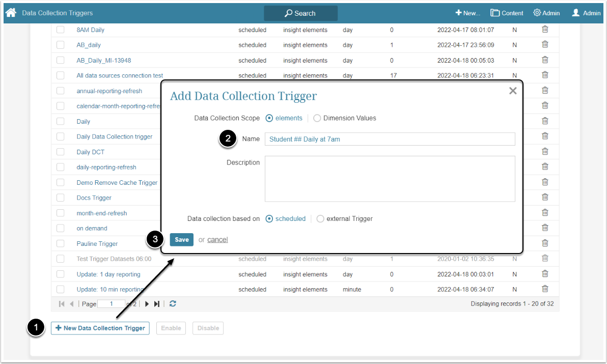Click trash icon for Daily row
The width and height of the screenshot is (607, 364).
545,121
